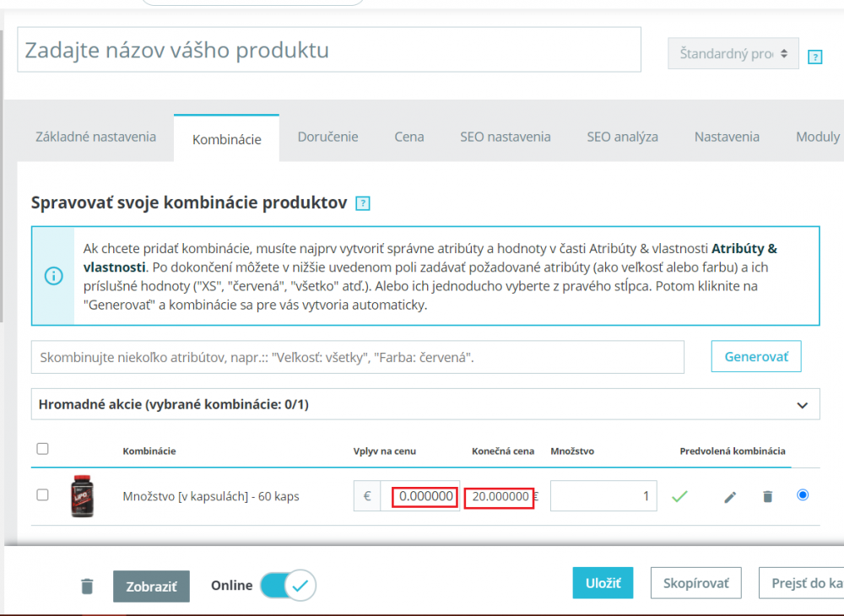Click the product trash icon in the footer
844x616 pixels.
(x=87, y=586)
